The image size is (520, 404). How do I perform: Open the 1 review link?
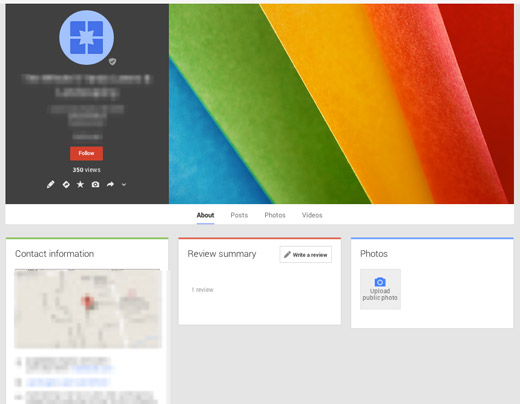(202, 290)
